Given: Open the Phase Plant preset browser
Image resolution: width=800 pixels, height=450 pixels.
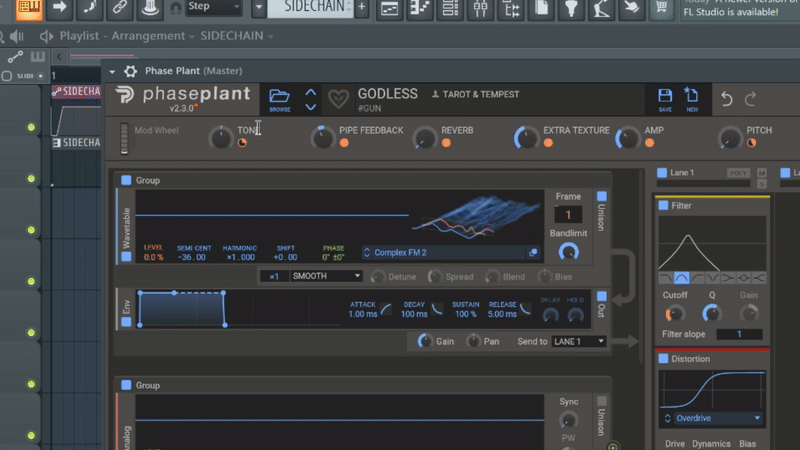Looking at the screenshot, I should [280, 99].
